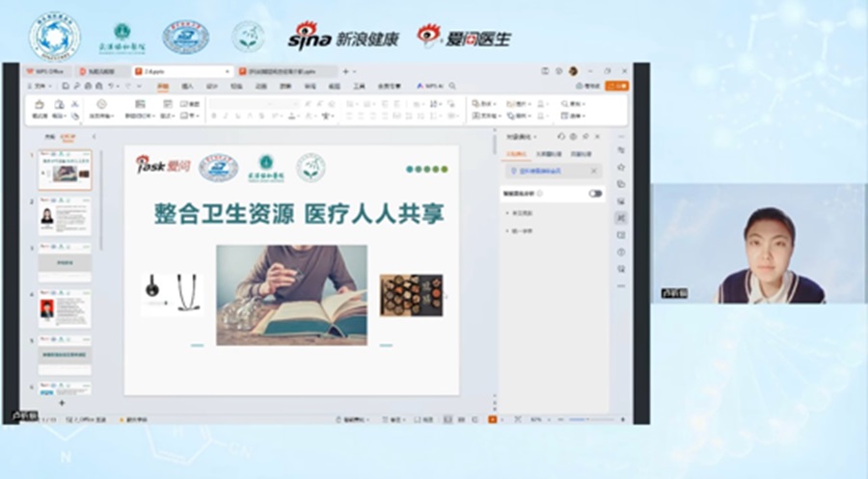The width and height of the screenshot is (868, 479).
Task: Select slide 2 thumbnail with portrait photo
Action: pos(65,216)
